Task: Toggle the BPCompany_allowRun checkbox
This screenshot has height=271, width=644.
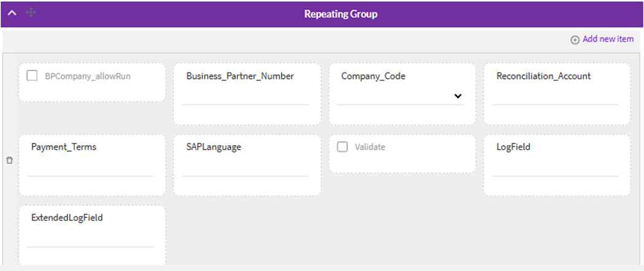Action: pos(33,76)
